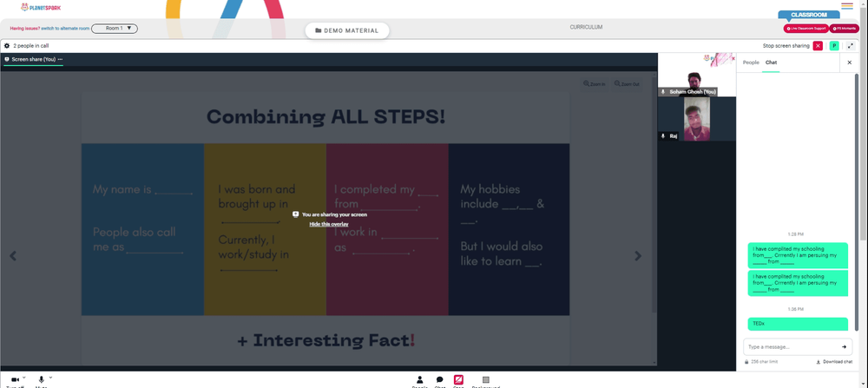Send chat message with arrow icon

[x=845, y=347]
